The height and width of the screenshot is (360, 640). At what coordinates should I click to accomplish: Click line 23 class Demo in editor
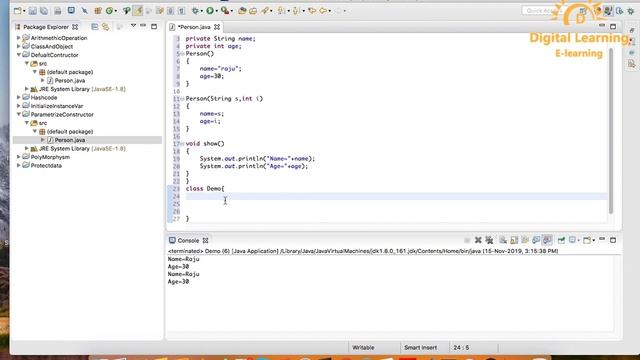tap(205, 189)
